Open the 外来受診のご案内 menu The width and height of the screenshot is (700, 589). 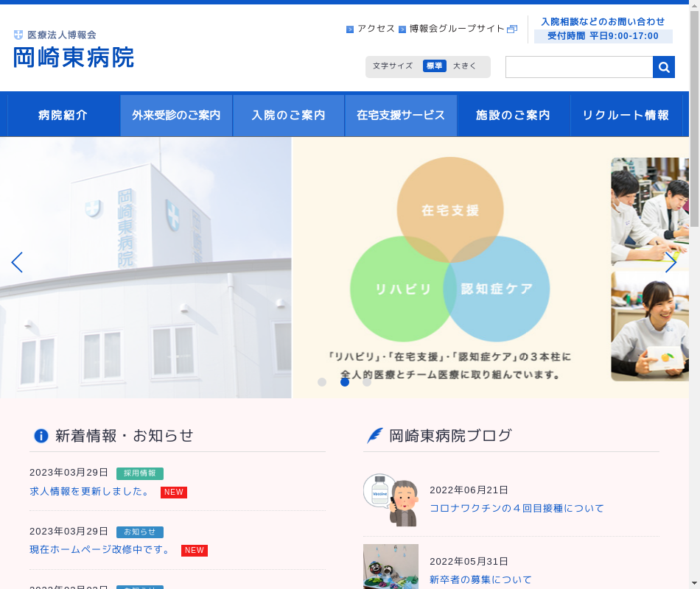point(176,116)
